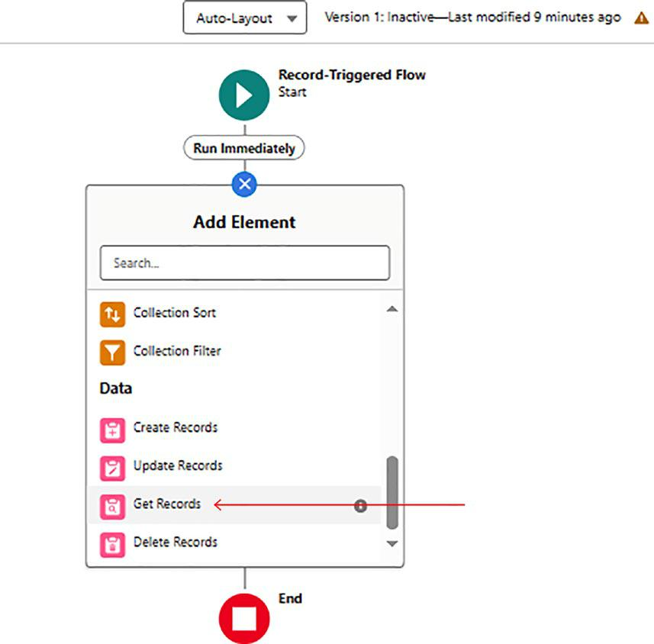
Task: Click the End label text
Action: click(x=290, y=598)
